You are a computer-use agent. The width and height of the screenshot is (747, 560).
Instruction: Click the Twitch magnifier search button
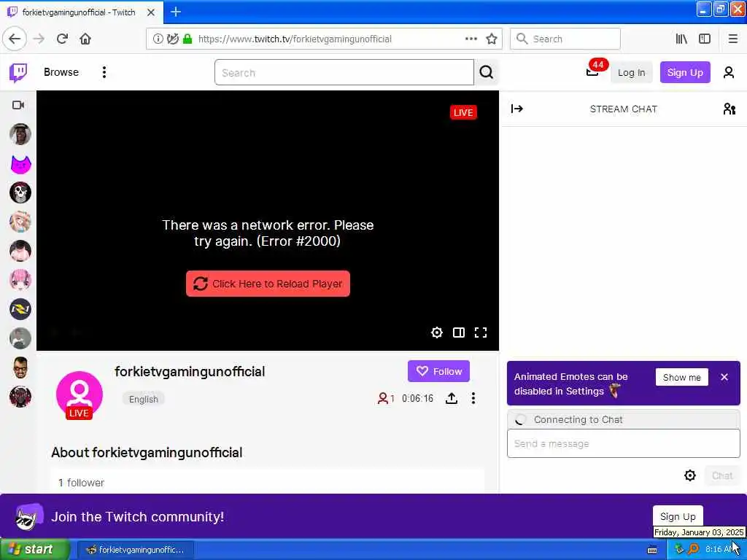point(486,72)
